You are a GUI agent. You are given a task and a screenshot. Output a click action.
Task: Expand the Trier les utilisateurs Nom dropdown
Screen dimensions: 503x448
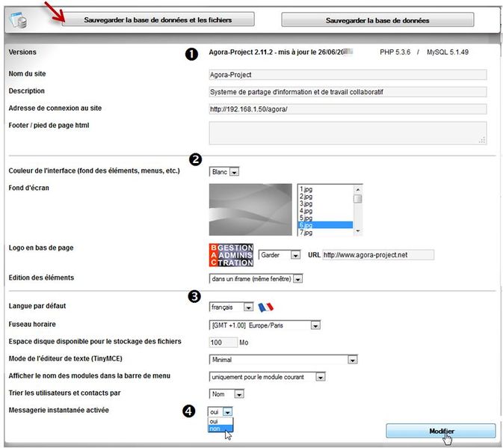click(226, 394)
